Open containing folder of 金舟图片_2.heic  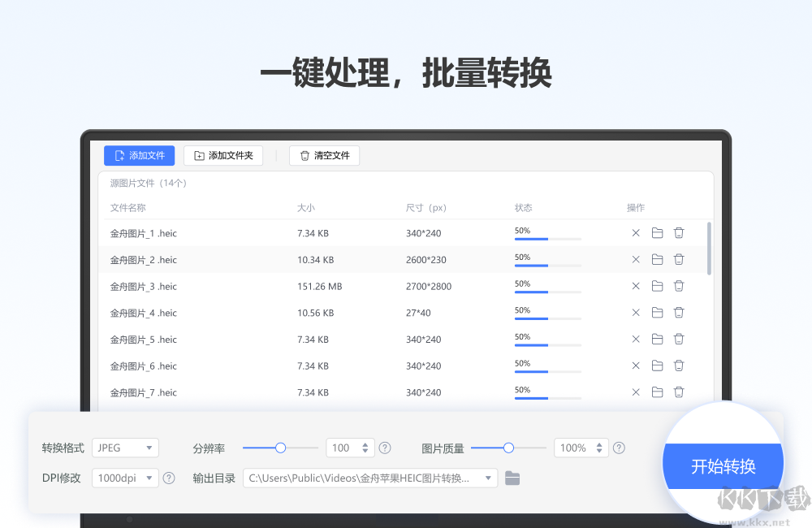(658, 259)
